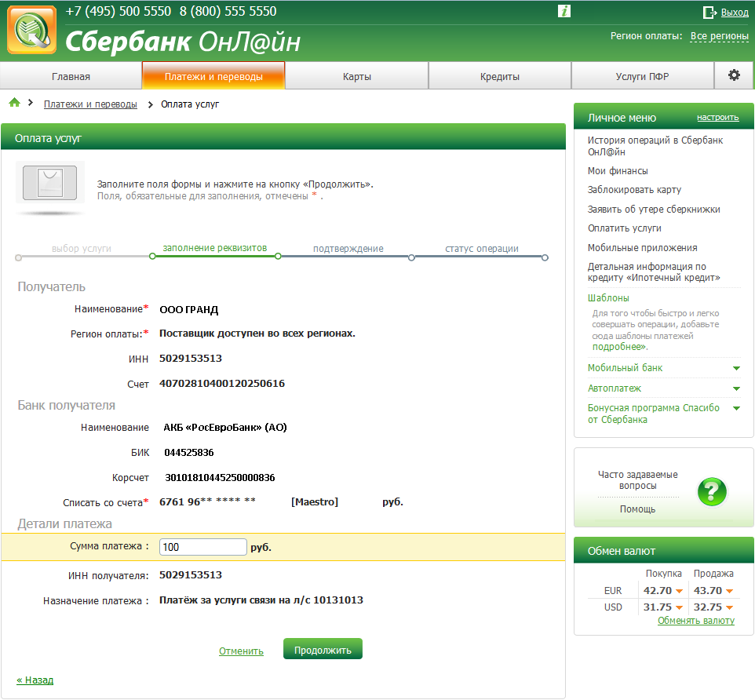The image size is (755, 700).
Task: Click the выбор услуги step label
Action: [82, 249]
